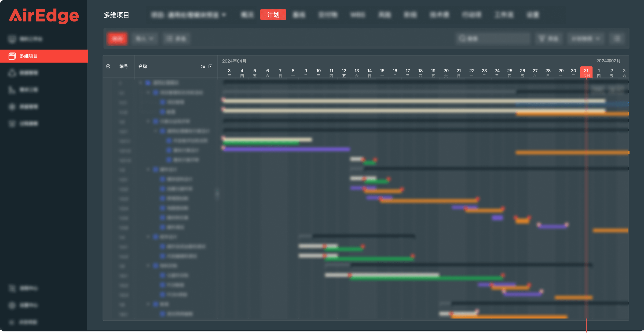Select date 8 in timeline header
This screenshot has height=333, width=644.
[x=293, y=73]
